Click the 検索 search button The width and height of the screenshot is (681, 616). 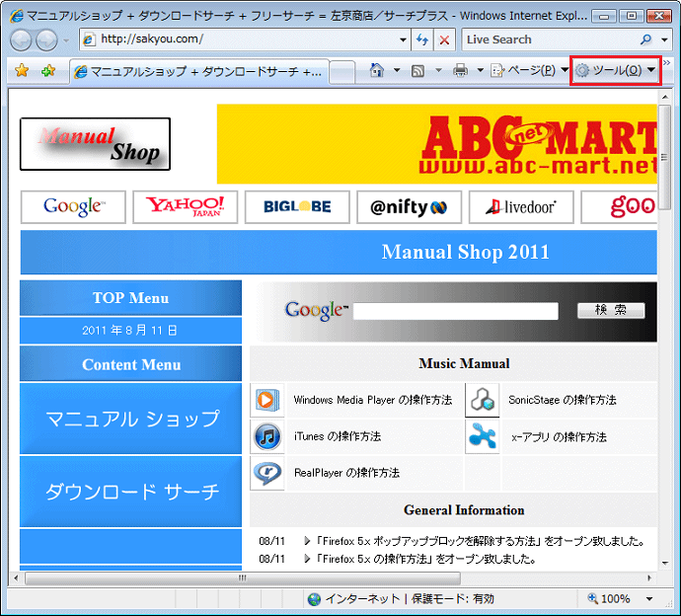pyautogui.click(x=611, y=310)
